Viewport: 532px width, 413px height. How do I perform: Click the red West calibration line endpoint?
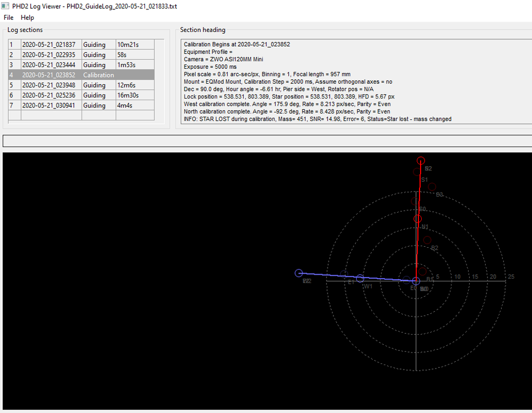pyautogui.click(x=421, y=160)
